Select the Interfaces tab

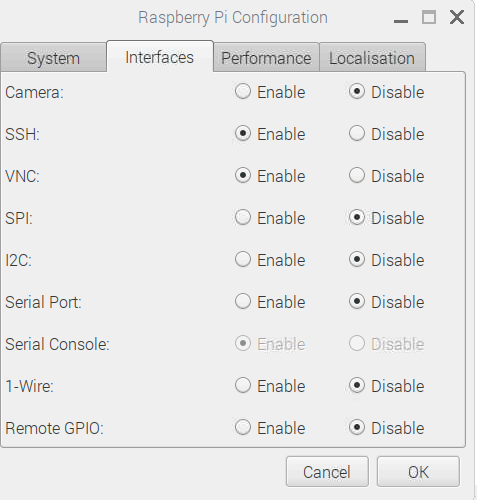coord(160,57)
